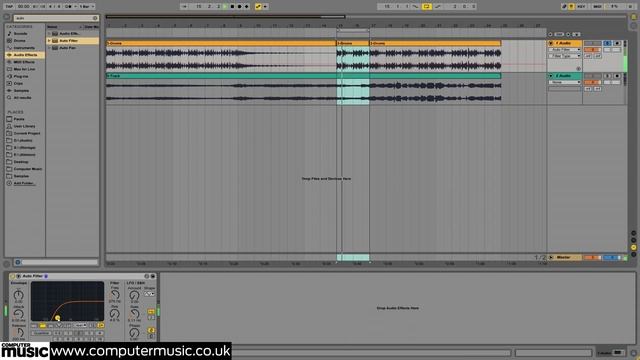The width and height of the screenshot is (640, 360).
Task: Click the green Play button
Action: coord(225,7)
